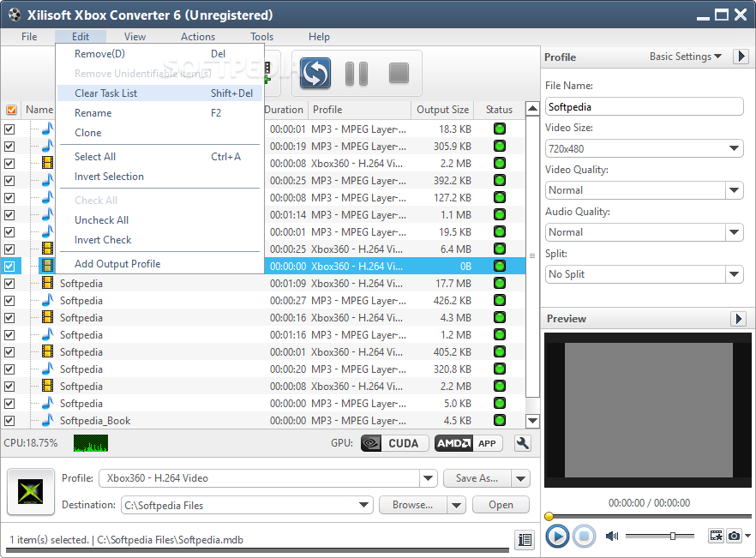Uncheck the 426.2 KB Softpedia row

[x=9, y=301]
